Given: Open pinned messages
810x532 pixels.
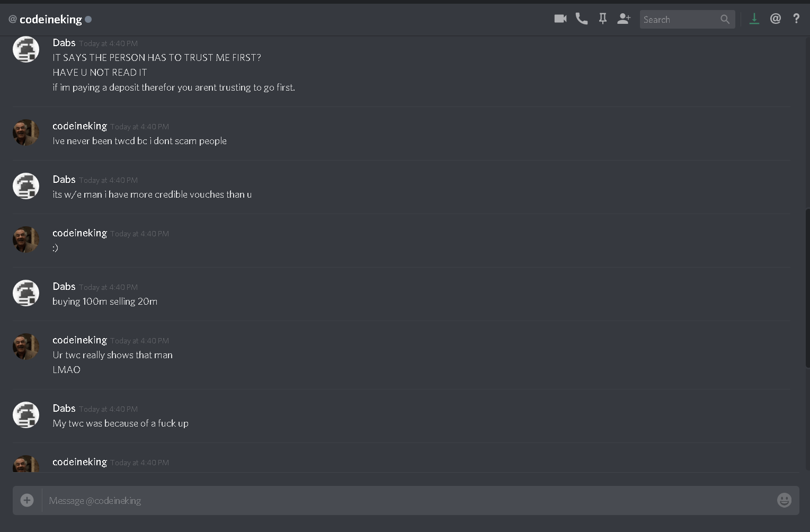Looking at the screenshot, I should pyautogui.click(x=603, y=19).
